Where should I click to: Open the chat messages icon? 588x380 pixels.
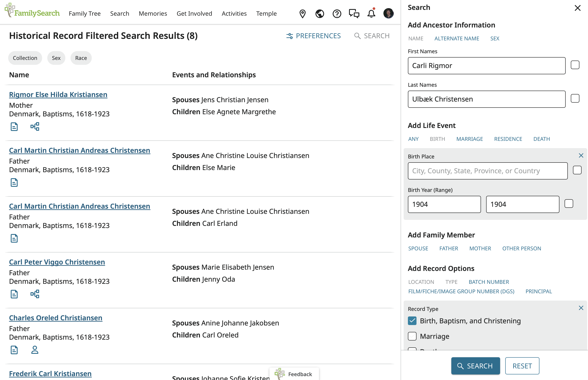pos(354,14)
